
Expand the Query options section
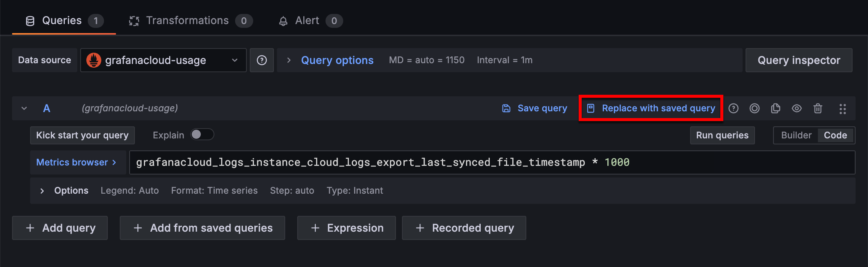pyautogui.click(x=337, y=60)
